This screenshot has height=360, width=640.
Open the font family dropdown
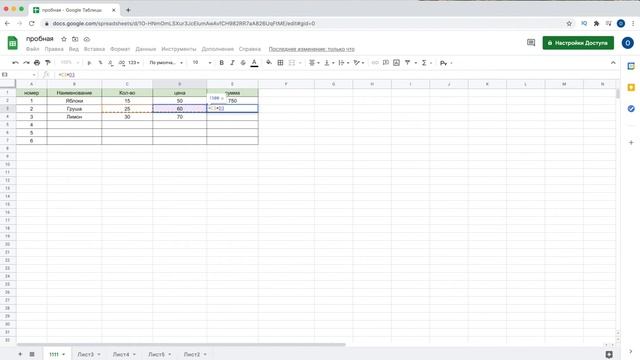pos(166,63)
